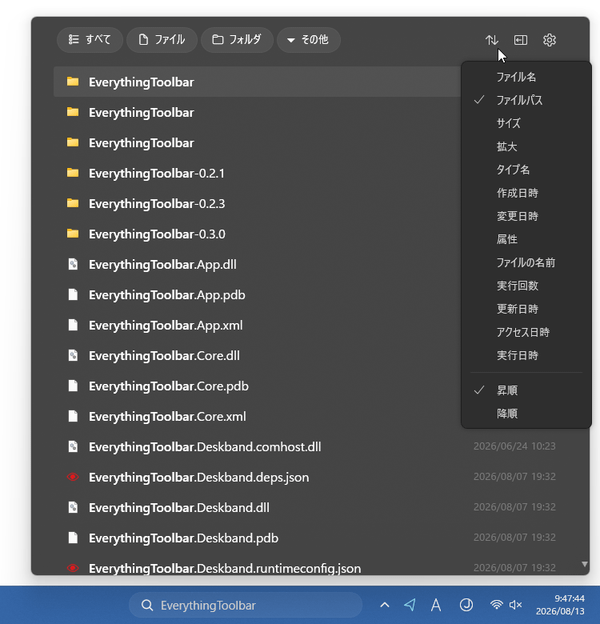
Task: Open muted volume tray icon
Action: (516, 605)
